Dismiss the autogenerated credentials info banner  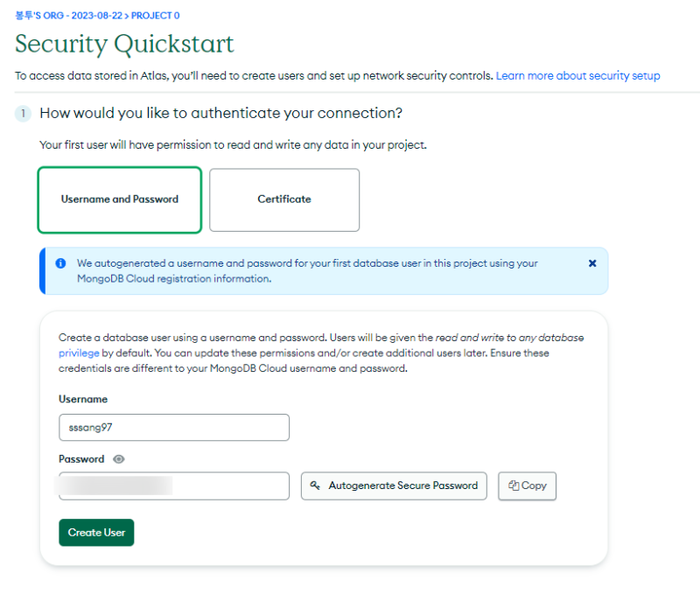592,262
